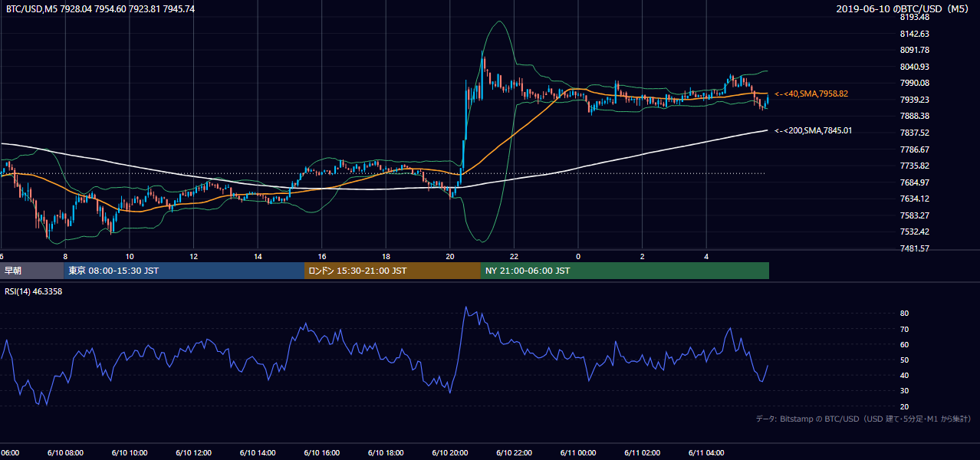Viewport: 980px width, 460px height.
Task: Click the Bitstamp data source note
Action: (x=863, y=419)
